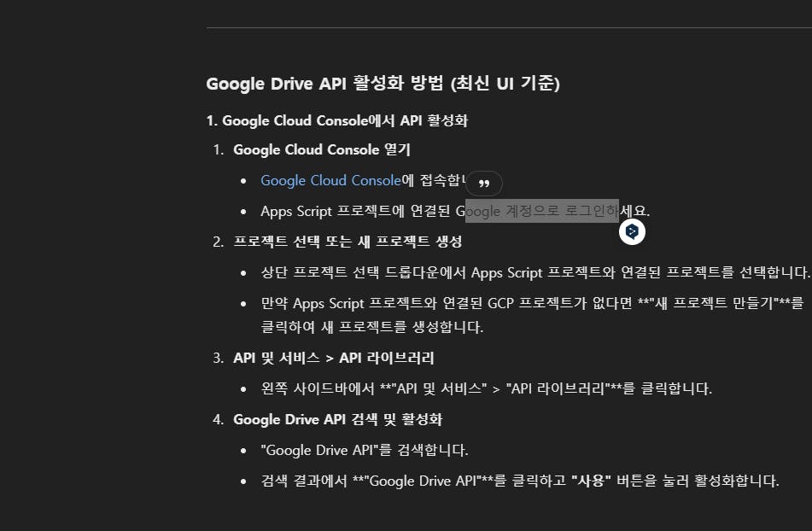Click bullet starting '상단 프로젝트 선택 드롭다운에서'
Image resolution: width=812 pixels, height=531 pixels.
[535, 272]
